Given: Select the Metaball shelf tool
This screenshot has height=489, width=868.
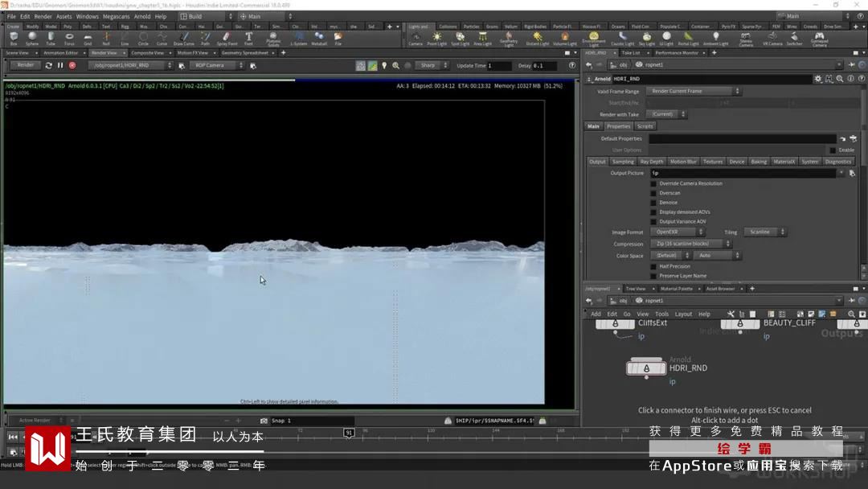Looking at the screenshot, I should (319, 39).
